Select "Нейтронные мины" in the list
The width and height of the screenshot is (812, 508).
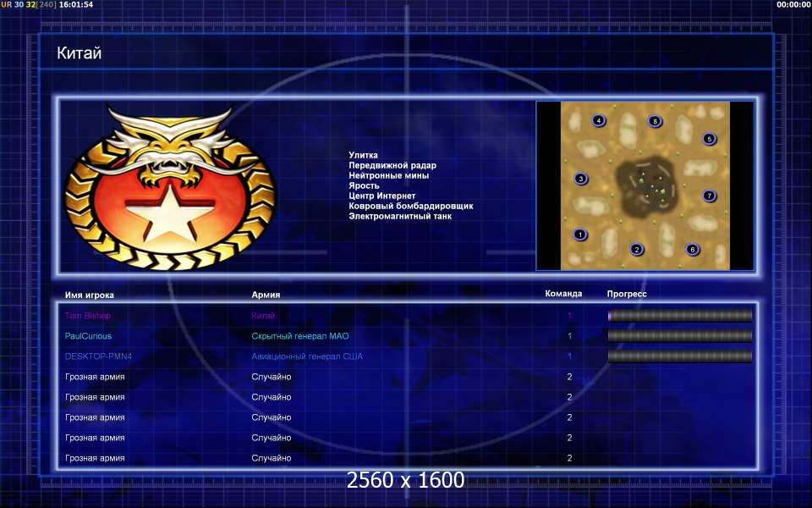pyautogui.click(x=389, y=175)
